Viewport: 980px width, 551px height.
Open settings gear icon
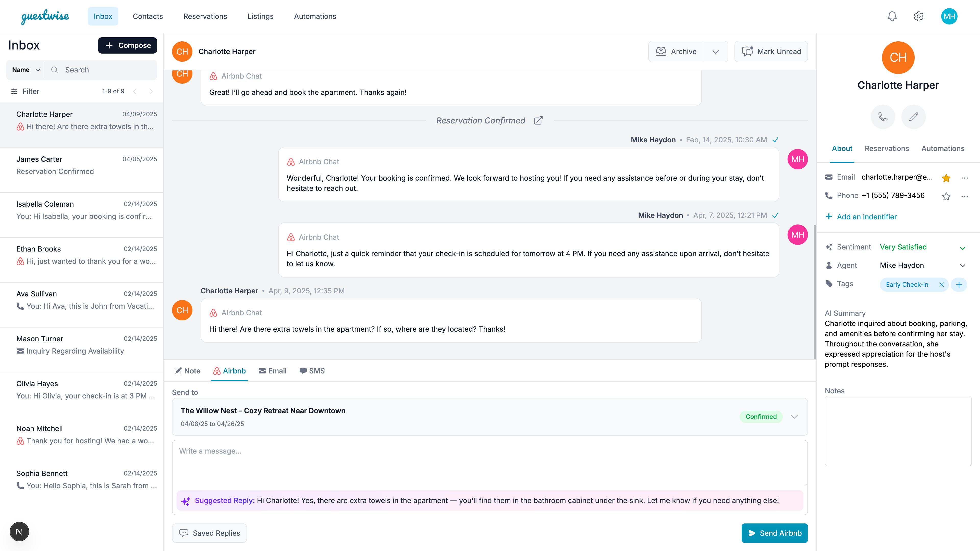coord(918,16)
